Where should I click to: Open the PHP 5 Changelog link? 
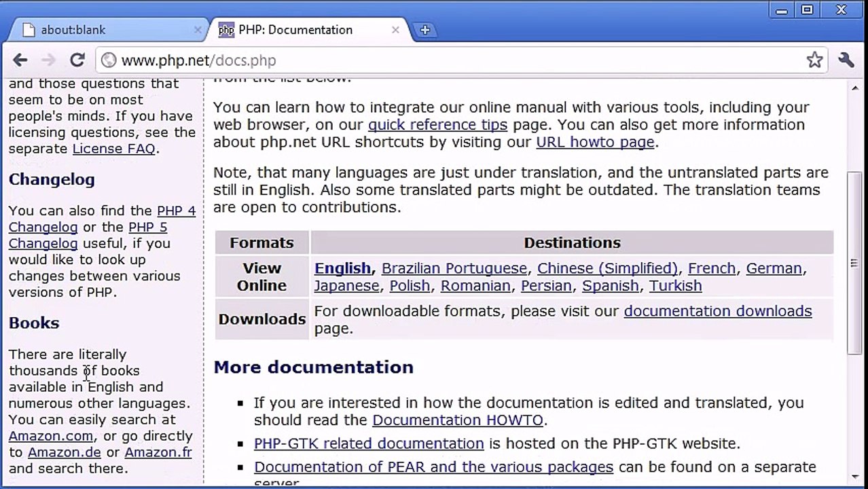coord(88,235)
